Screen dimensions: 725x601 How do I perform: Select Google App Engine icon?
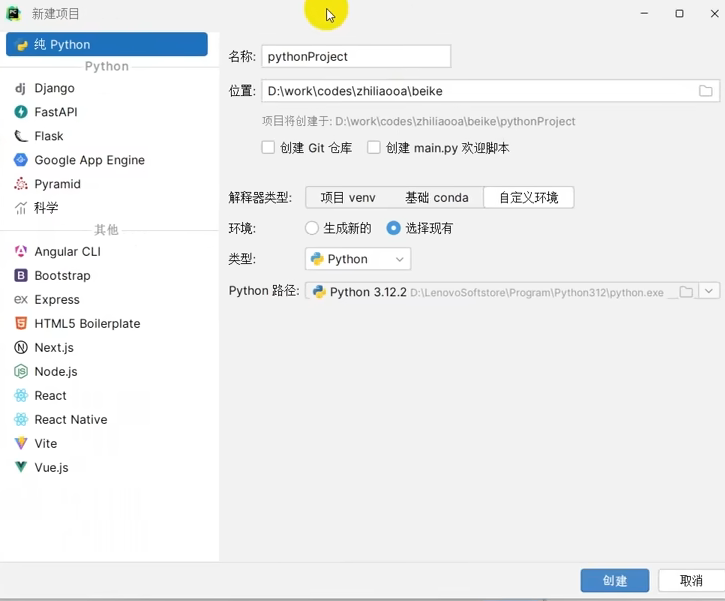[x=21, y=159]
